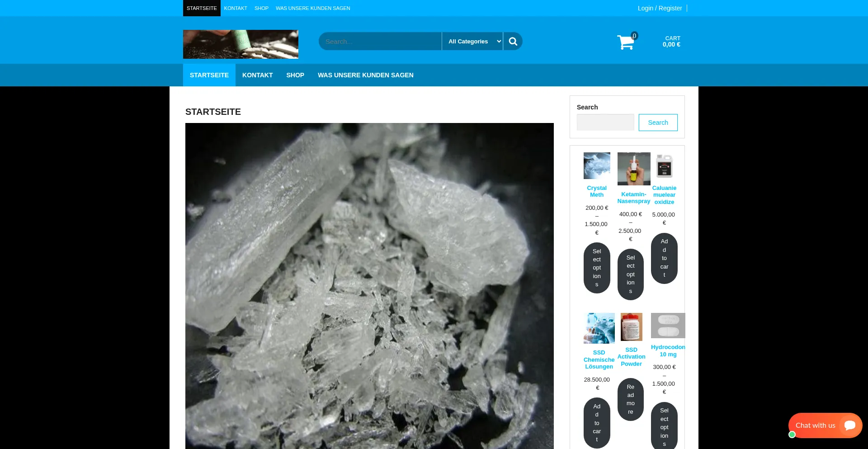Open SHOP in the main navigation bar
The height and width of the screenshot is (449, 868).
pos(295,75)
